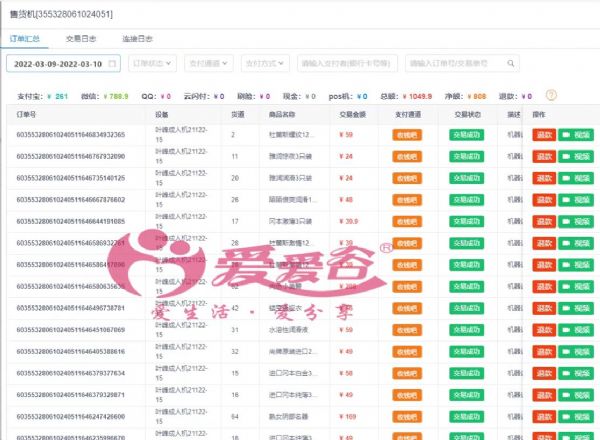Expand the 支付方式 dropdown
This screenshot has height=440, width=600.
(x=264, y=63)
